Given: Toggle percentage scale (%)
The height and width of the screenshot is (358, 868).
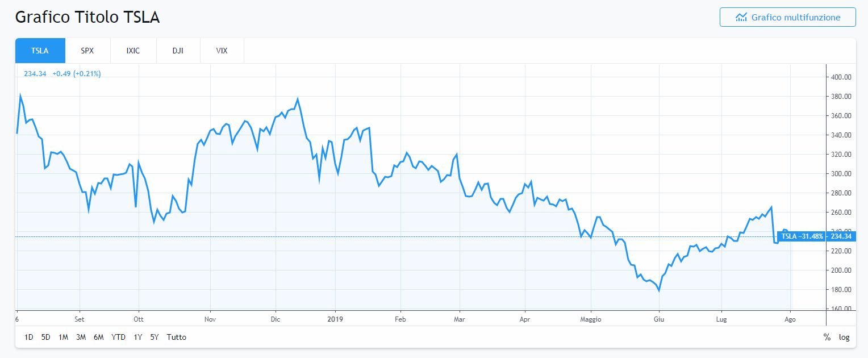Looking at the screenshot, I should (x=827, y=337).
